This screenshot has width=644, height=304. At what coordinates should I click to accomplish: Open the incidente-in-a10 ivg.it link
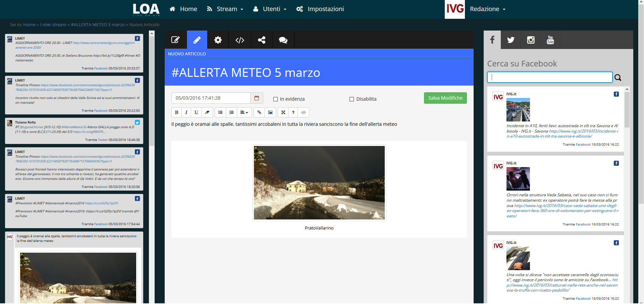tap(562, 134)
